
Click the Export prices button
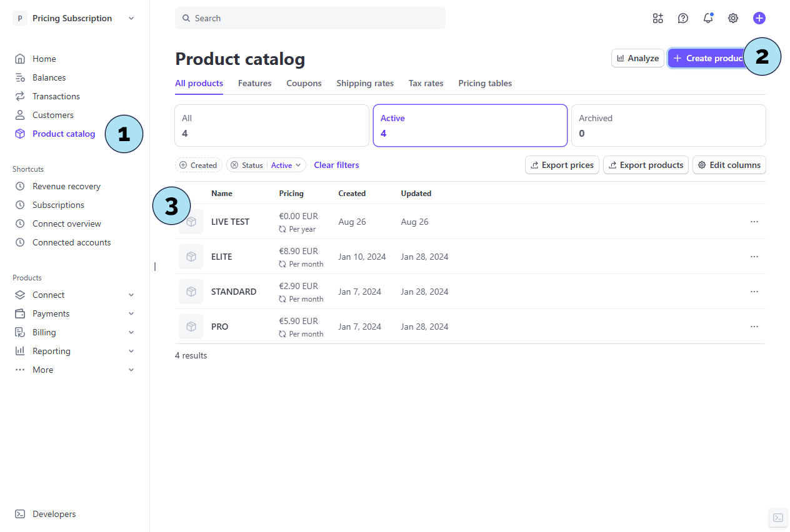(562, 165)
